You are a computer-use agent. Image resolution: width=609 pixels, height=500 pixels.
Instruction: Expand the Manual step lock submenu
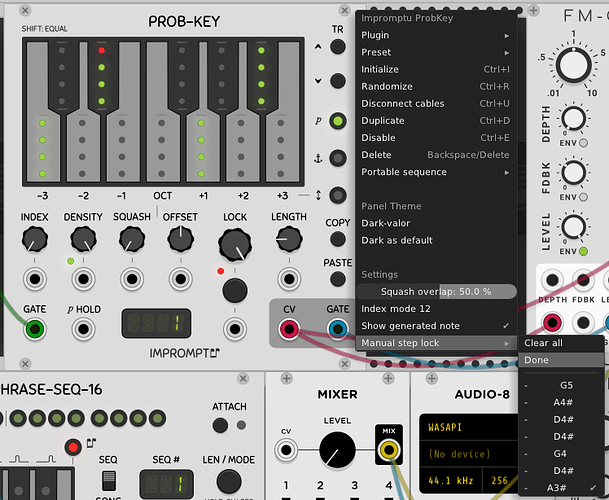coord(436,343)
